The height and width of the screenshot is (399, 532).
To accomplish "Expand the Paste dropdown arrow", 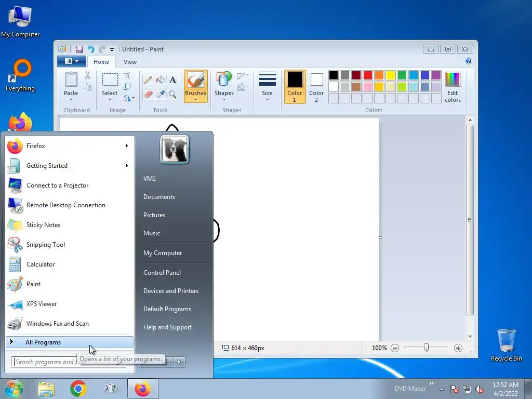I will [x=71, y=99].
